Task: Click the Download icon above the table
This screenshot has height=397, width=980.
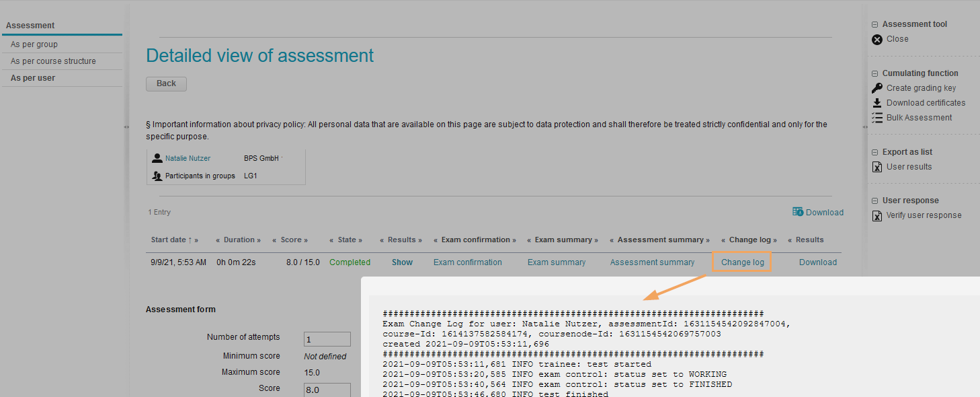Action: click(798, 212)
